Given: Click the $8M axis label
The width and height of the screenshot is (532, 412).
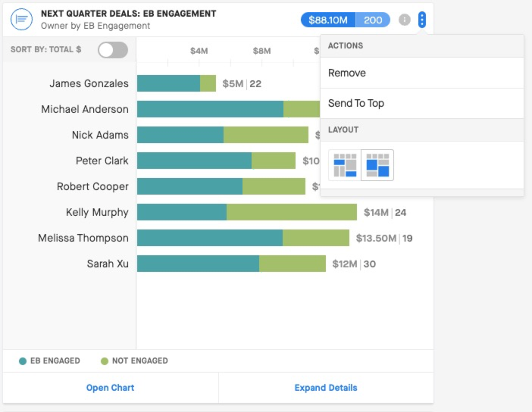Looking at the screenshot, I should point(261,51).
